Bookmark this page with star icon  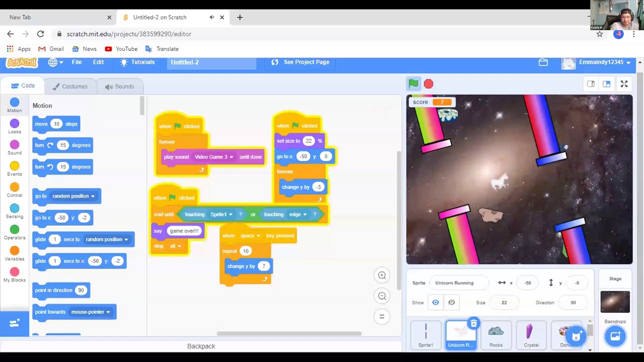[600, 34]
